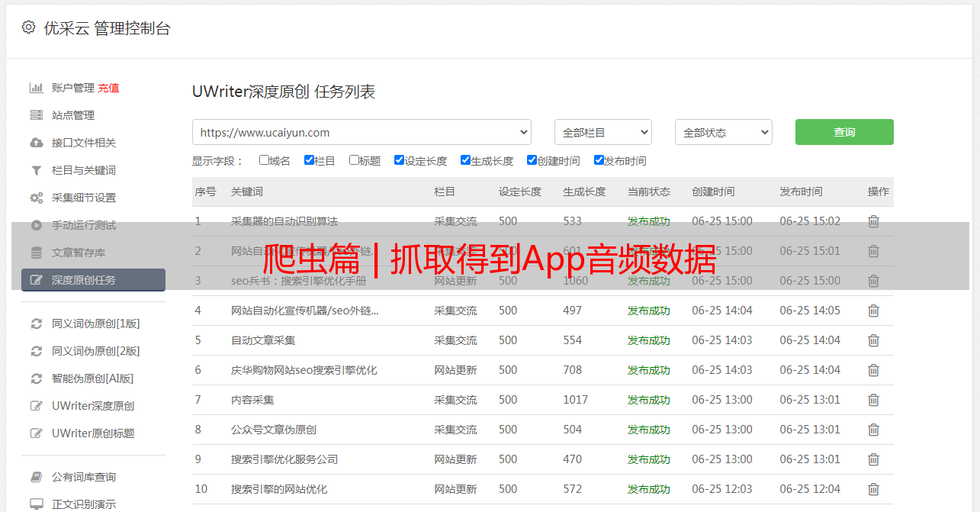Open the 全部状态 filter dropdown
This screenshot has height=512, width=980.
click(x=723, y=132)
